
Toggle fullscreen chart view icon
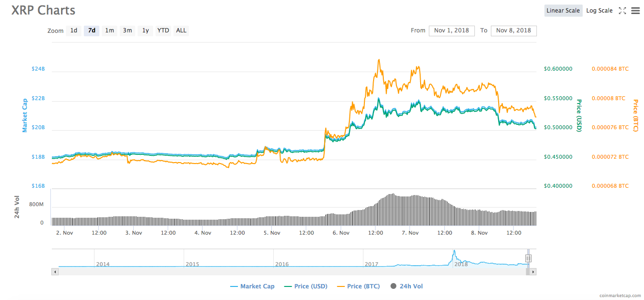pos(623,11)
